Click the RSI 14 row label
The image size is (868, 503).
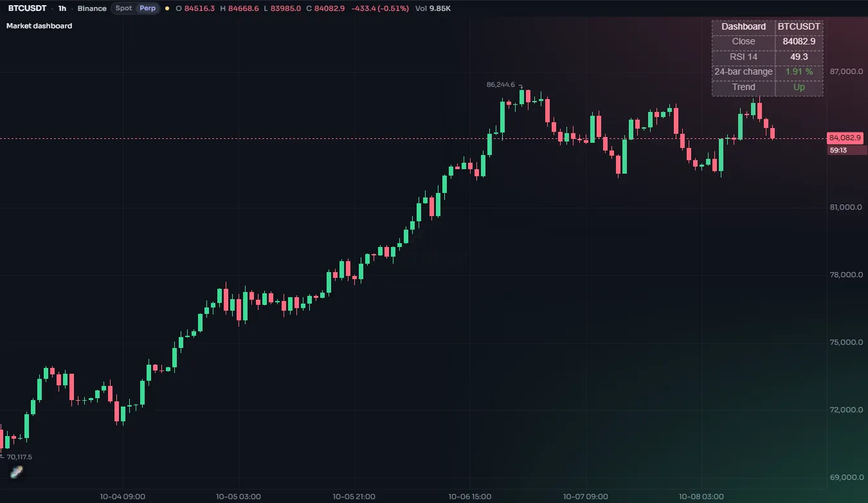tap(743, 57)
